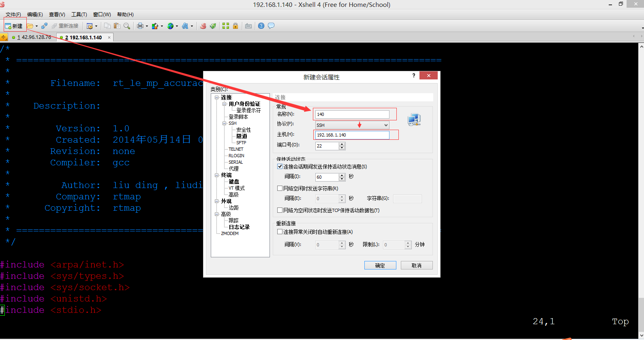The width and height of the screenshot is (644, 340).
Task: Select ZMODEM in the category tree
Action: pyautogui.click(x=230, y=233)
